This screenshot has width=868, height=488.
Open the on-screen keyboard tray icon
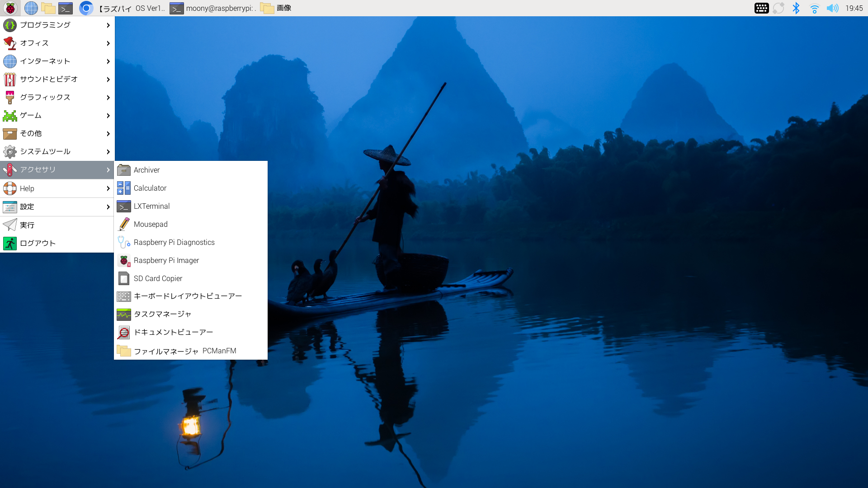(761, 8)
